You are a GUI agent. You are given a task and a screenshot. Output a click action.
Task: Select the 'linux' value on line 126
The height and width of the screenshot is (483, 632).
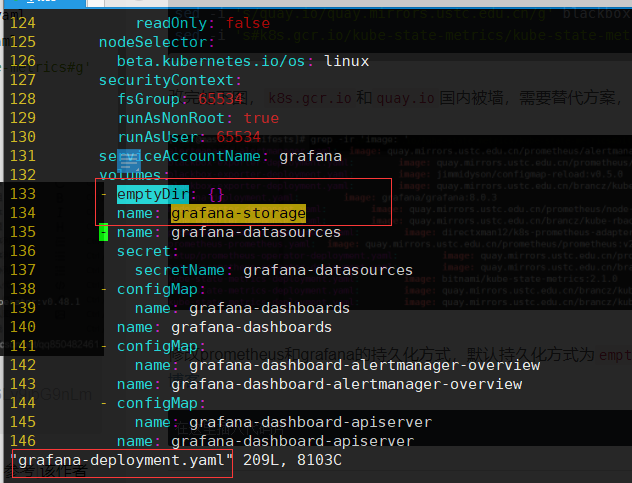pos(347,61)
